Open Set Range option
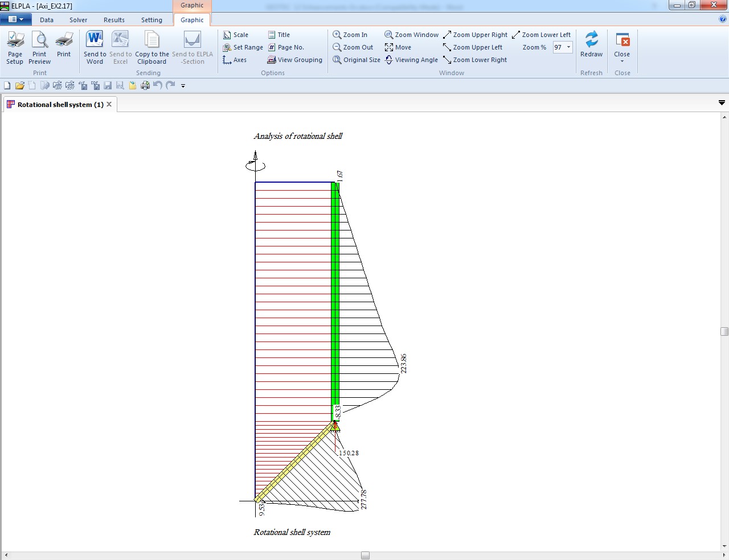 click(243, 47)
